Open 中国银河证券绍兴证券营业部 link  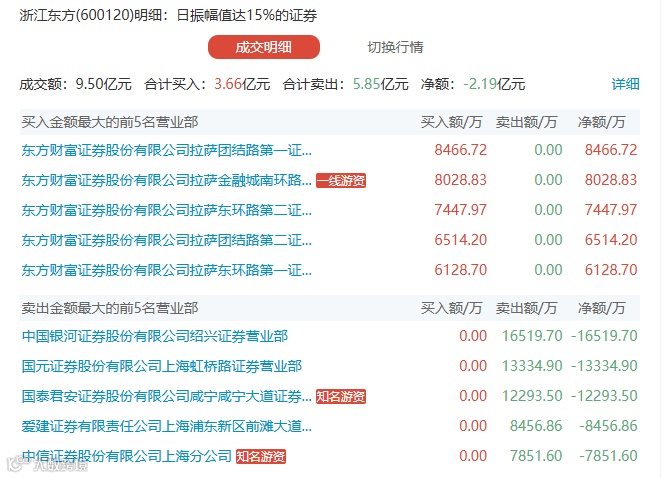155,336
